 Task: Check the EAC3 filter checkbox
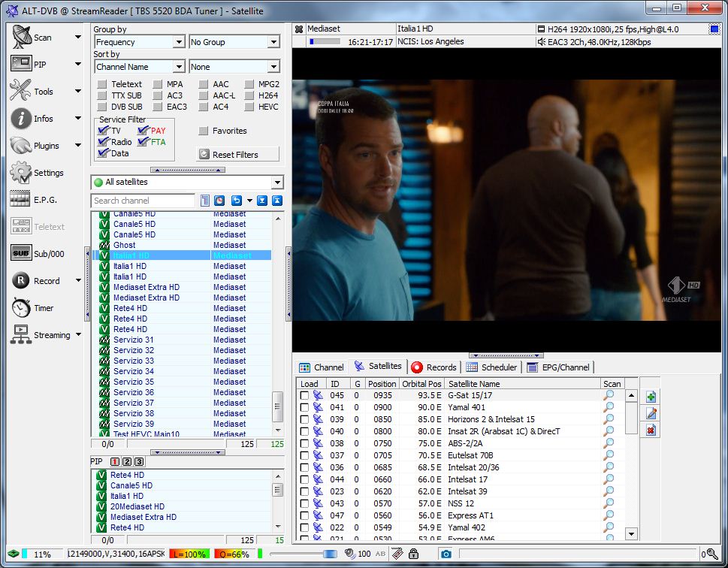click(158, 107)
